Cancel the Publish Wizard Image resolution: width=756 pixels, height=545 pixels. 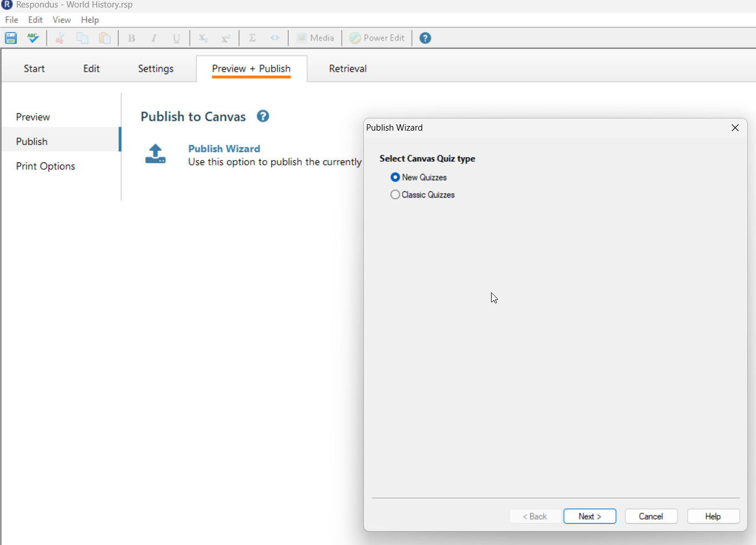[651, 516]
